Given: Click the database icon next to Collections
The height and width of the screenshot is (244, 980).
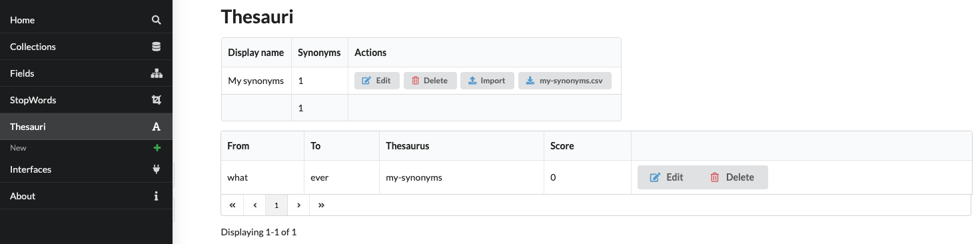Looking at the screenshot, I should [x=157, y=47].
